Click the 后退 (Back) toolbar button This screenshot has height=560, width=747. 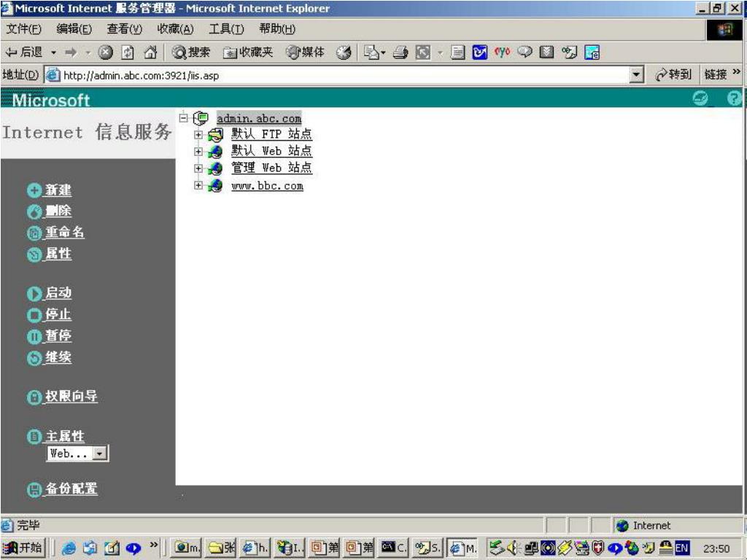click(x=24, y=52)
